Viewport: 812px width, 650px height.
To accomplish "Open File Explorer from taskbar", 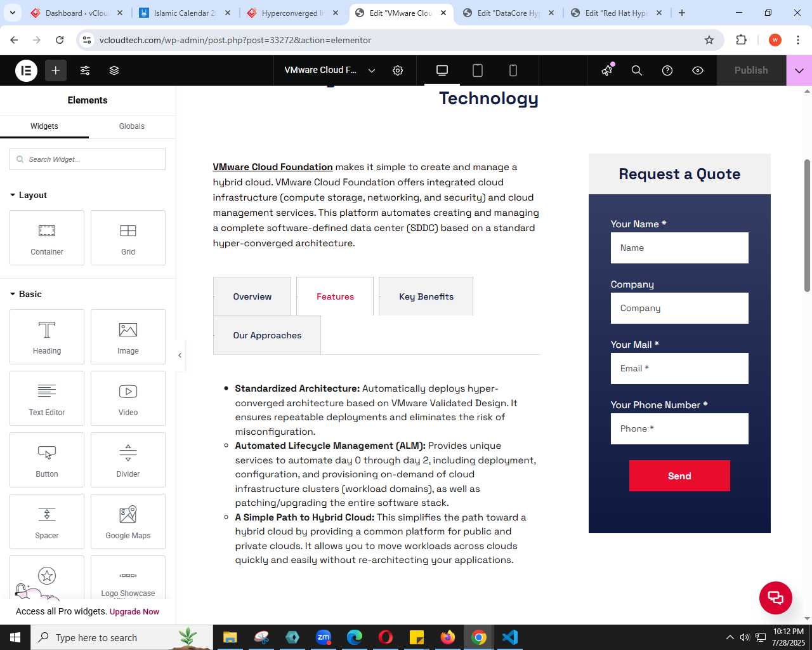I will [x=230, y=637].
